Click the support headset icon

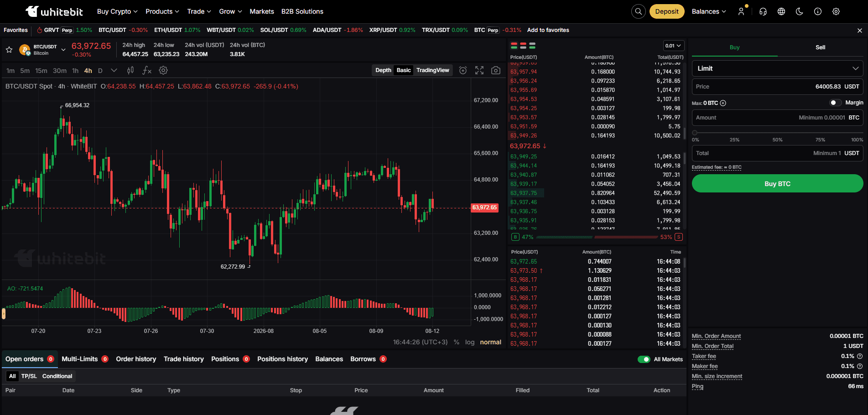coord(763,11)
